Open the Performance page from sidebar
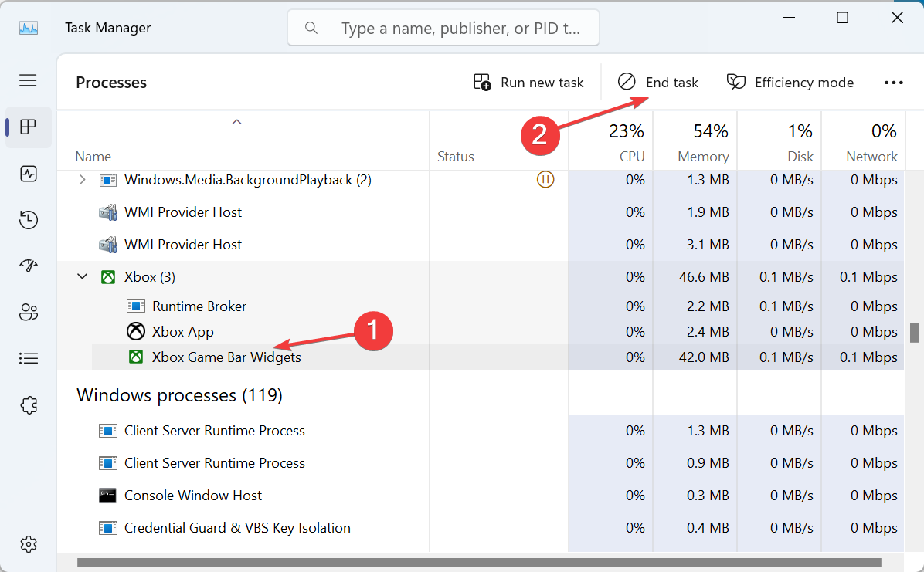The height and width of the screenshot is (572, 924). coord(29,174)
